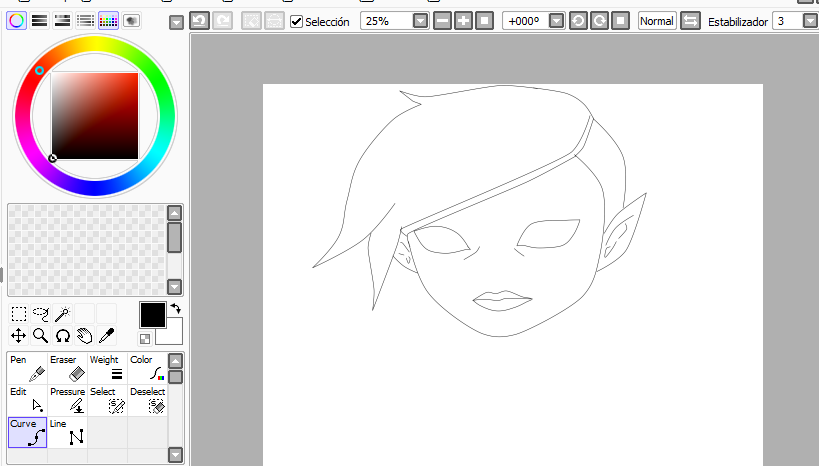Zoom in with the plus button
The image size is (819, 466).
tap(463, 21)
